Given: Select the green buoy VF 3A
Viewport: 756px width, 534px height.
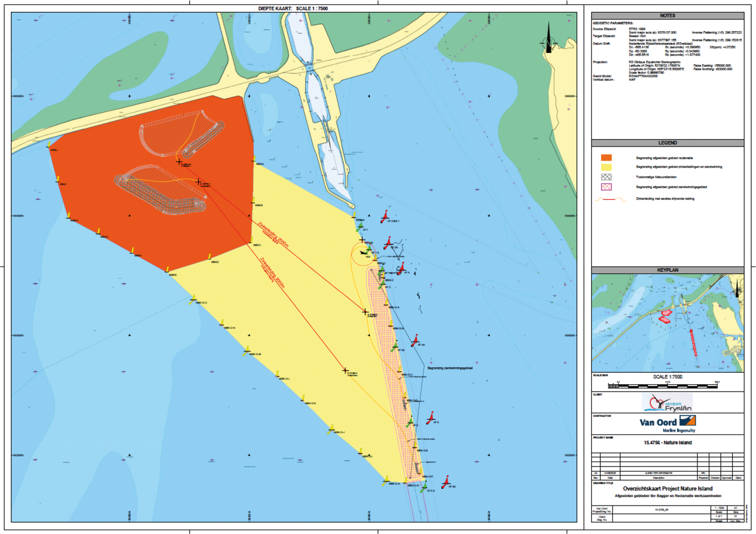Looking at the screenshot, I should (395, 346).
